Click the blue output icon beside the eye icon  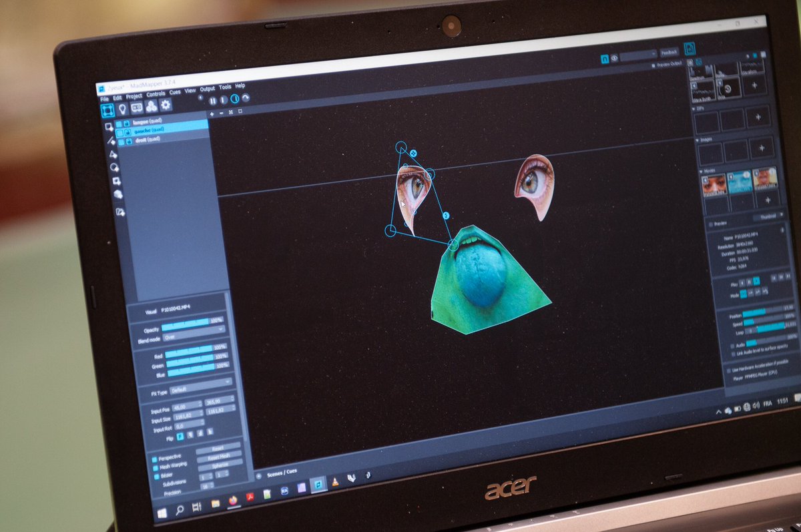pyautogui.click(x=605, y=59)
